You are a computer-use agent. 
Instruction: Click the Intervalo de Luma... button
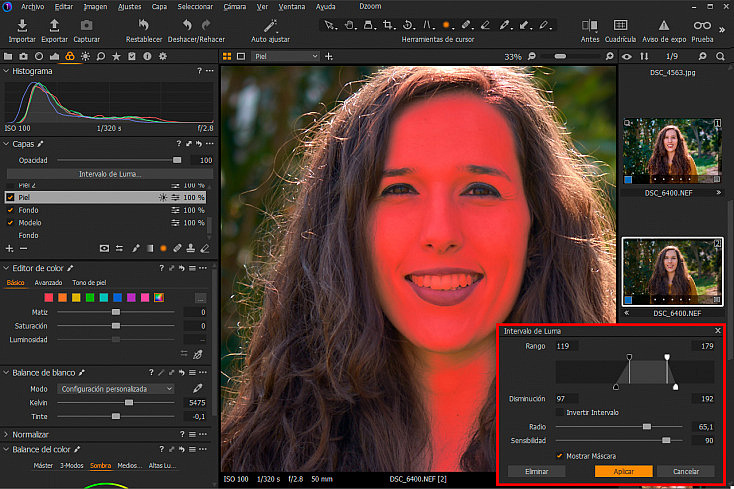pos(110,174)
